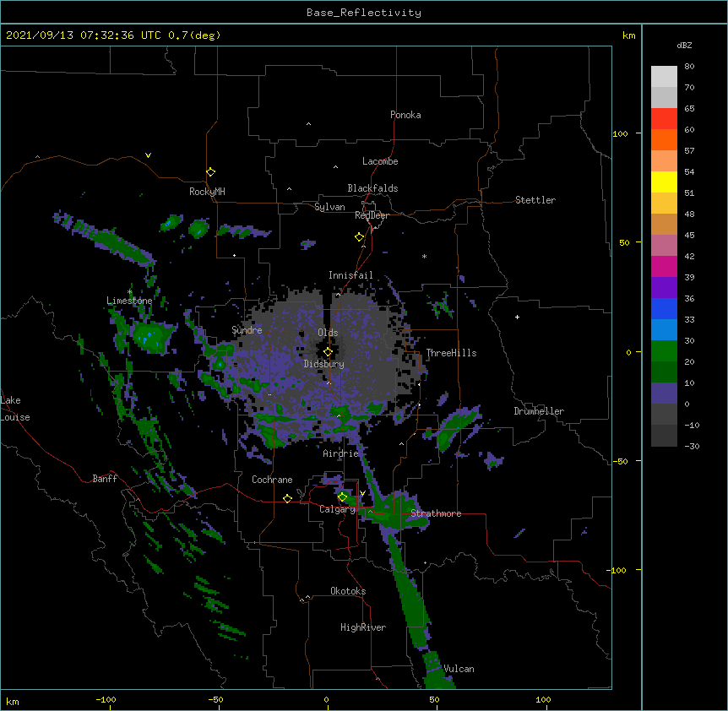Click the yellow radar site marker near Didsbury

click(328, 352)
